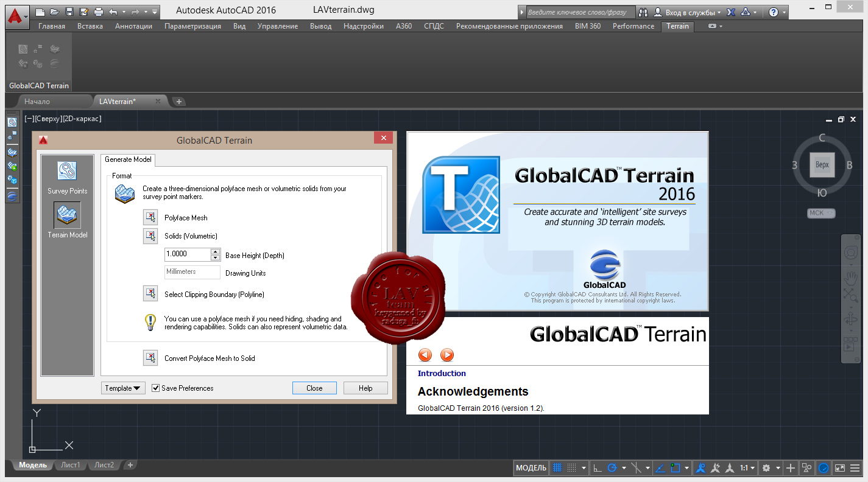Click the Base Height value field
Screen dimensions: 868x482
[188, 254]
